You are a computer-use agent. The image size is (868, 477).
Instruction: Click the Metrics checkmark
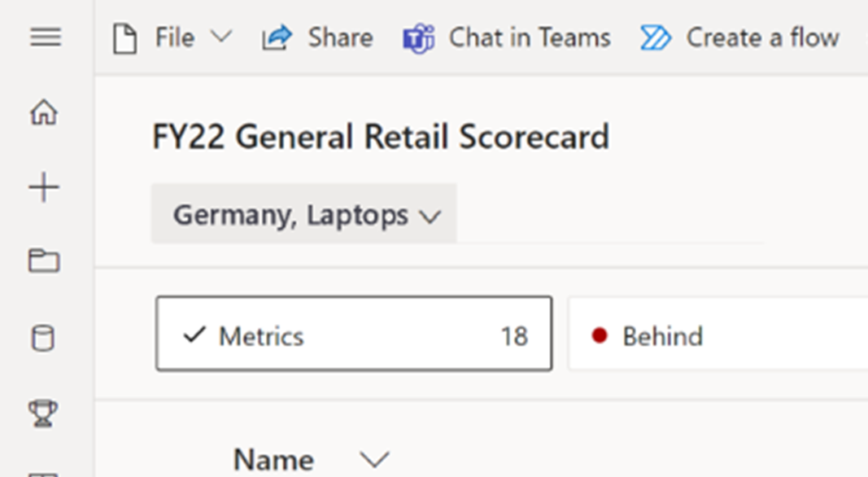pyautogui.click(x=194, y=335)
